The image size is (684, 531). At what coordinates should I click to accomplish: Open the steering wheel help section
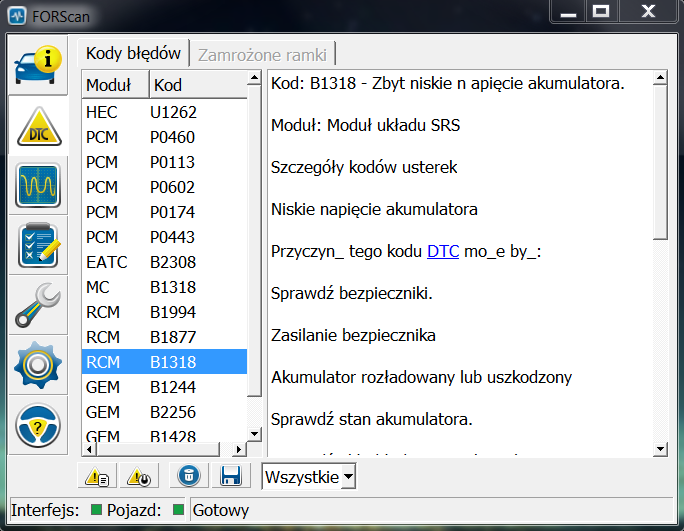coord(38,426)
